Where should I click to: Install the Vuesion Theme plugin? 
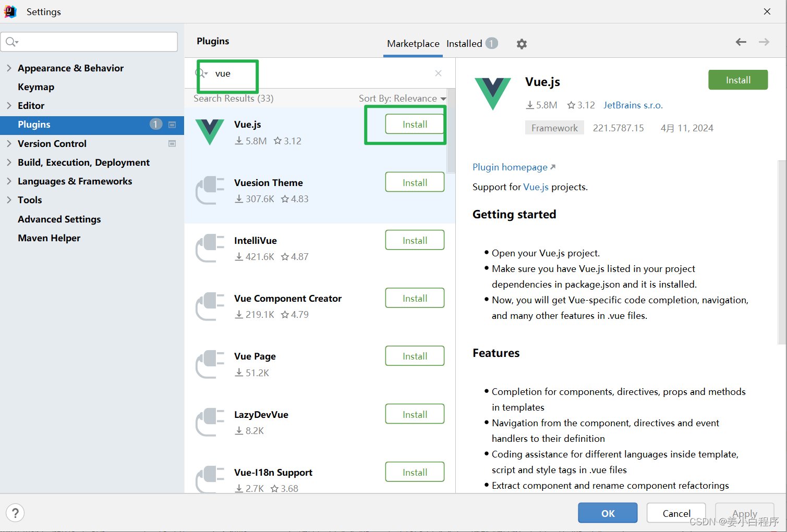coord(414,182)
